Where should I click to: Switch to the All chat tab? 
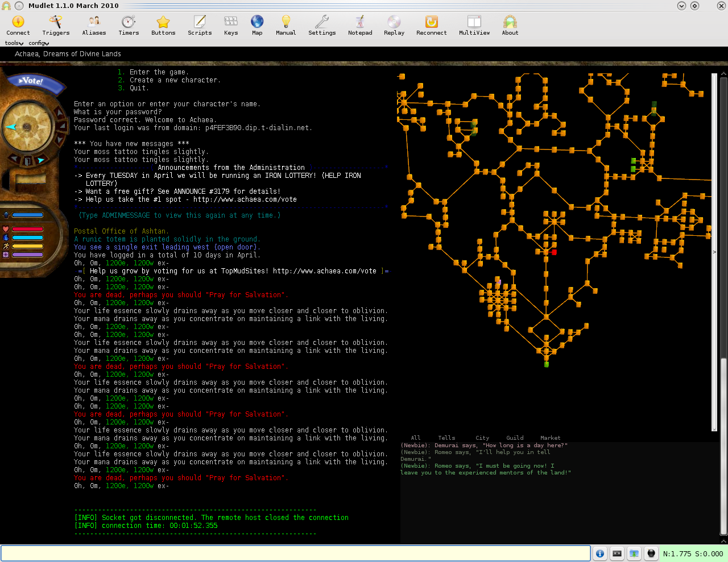click(416, 438)
